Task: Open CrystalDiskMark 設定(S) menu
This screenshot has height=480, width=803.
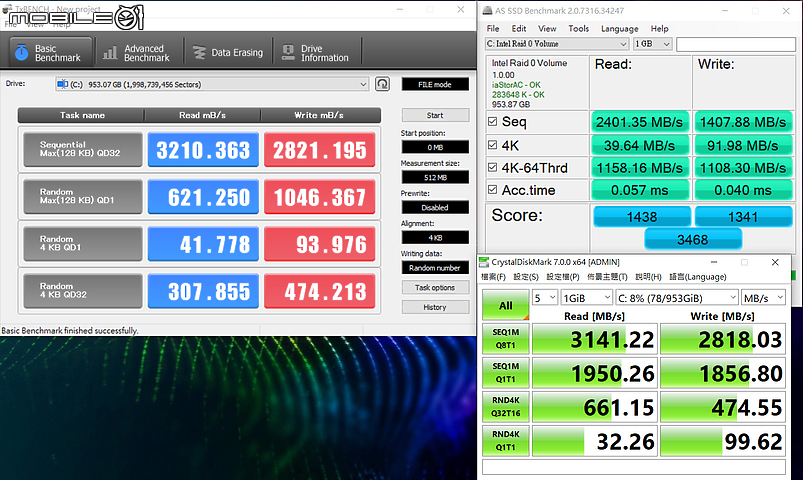Action: [526, 277]
